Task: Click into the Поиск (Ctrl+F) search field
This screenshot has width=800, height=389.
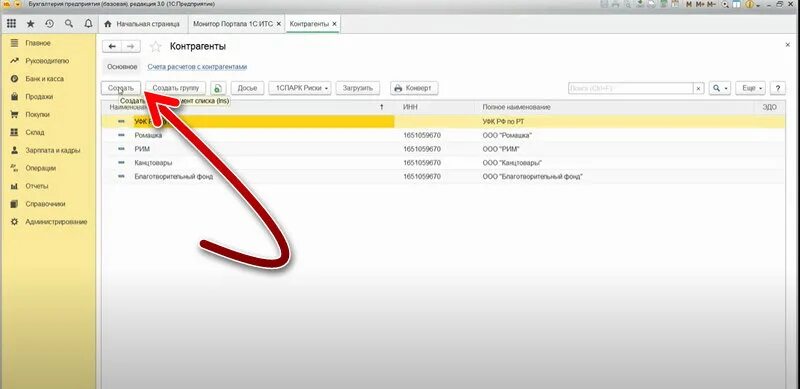Action: coord(631,88)
